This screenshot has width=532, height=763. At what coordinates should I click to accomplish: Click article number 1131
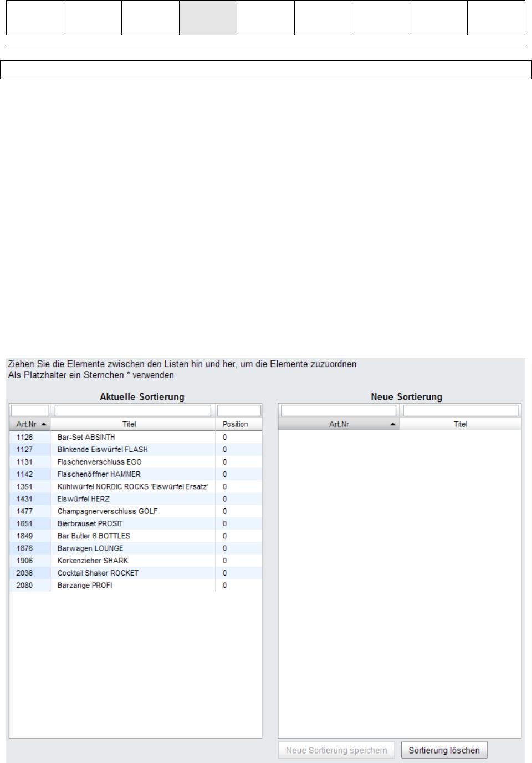click(x=24, y=462)
